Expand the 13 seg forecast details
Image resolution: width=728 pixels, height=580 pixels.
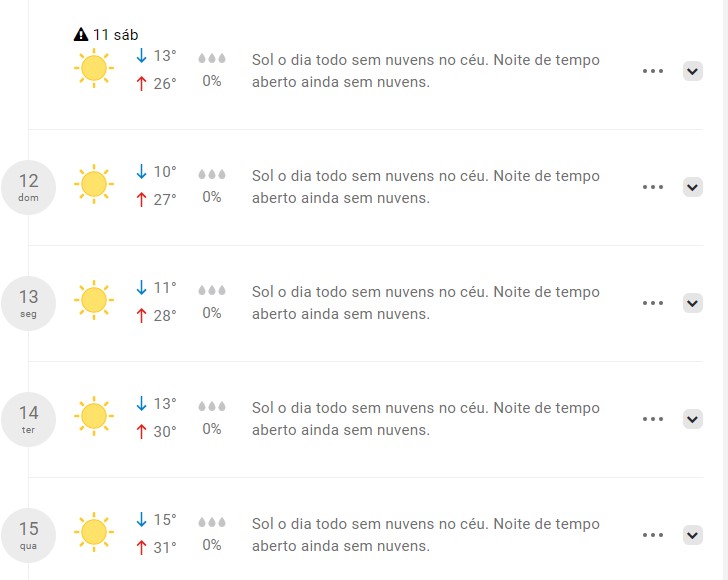pyautogui.click(x=693, y=303)
